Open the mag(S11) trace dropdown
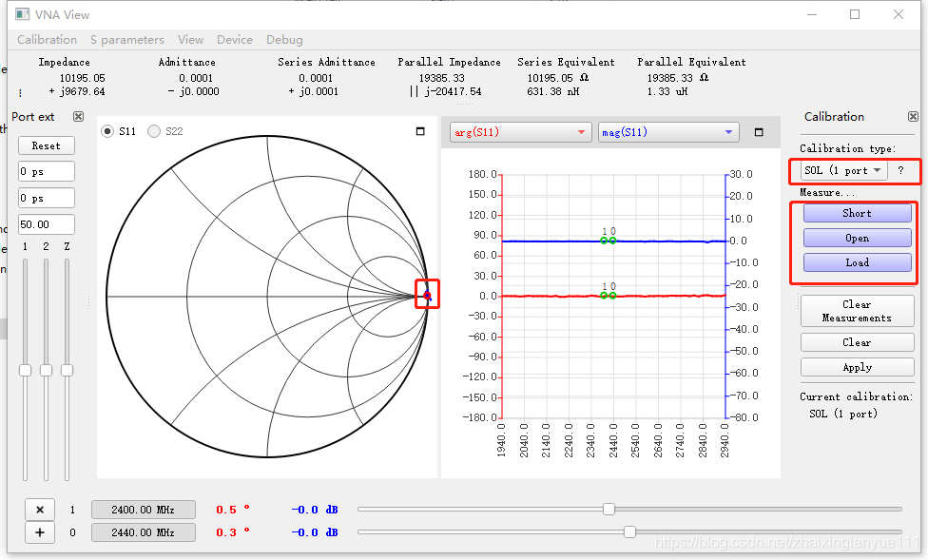928x560 pixels. 668,132
